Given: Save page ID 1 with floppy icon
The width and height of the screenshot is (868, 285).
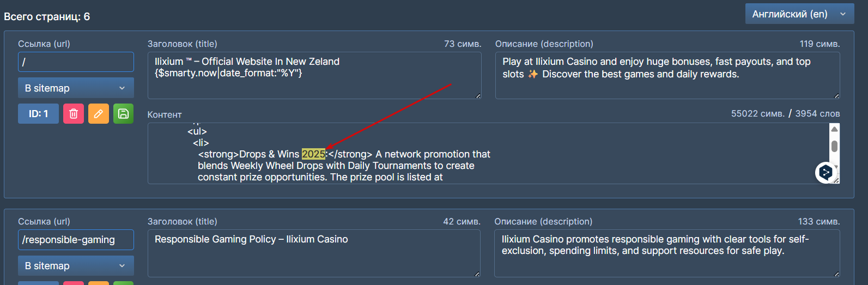Looking at the screenshot, I should [x=123, y=114].
